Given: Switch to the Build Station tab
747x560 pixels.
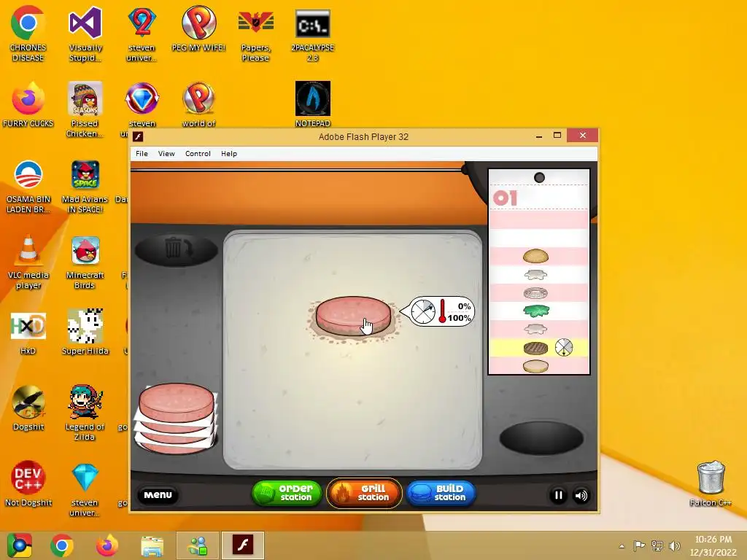Looking at the screenshot, I should coord(441,493).
